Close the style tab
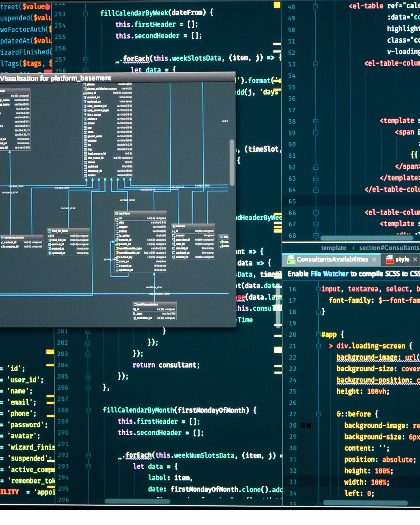 pos(415,260)
